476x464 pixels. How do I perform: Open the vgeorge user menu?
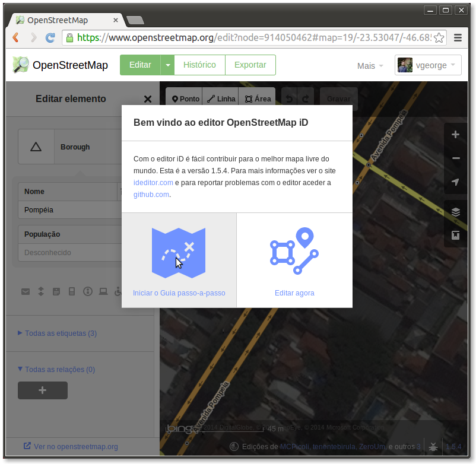tap(428, 65)
